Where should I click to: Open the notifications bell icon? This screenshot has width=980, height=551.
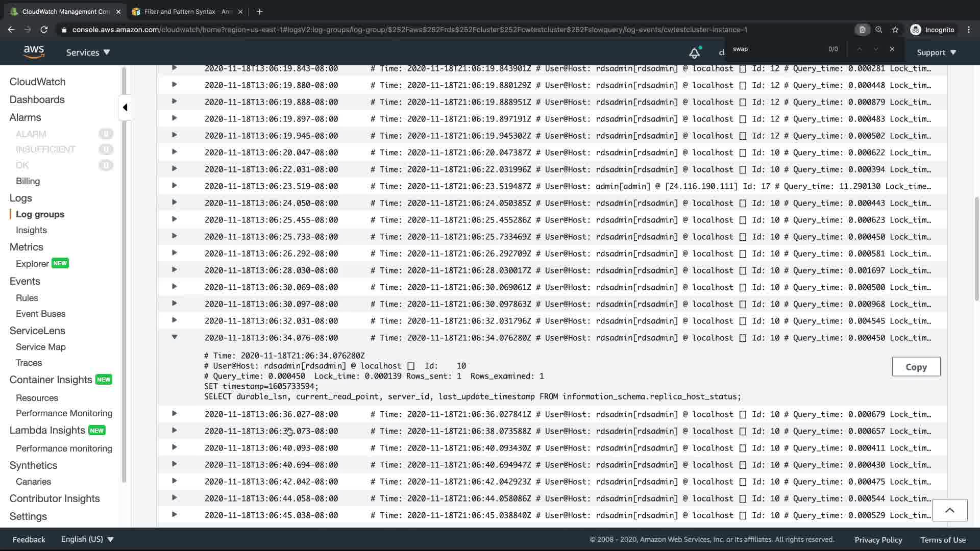[694, 53]
